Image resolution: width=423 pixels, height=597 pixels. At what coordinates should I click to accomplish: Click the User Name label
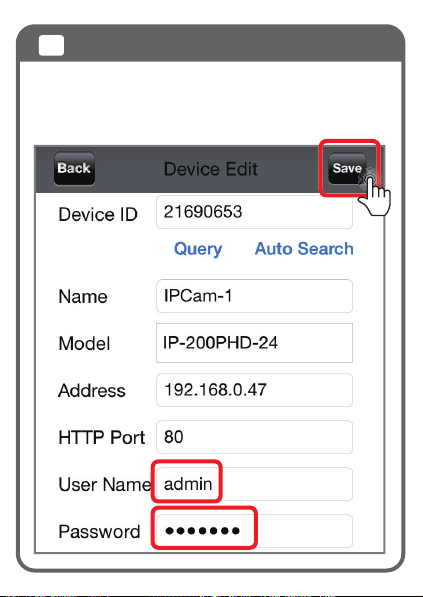[x=105, y=484]
